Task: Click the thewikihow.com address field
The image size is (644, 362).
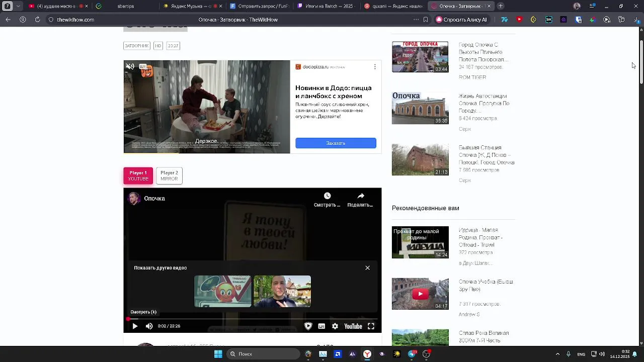Action: click(75, 20)
